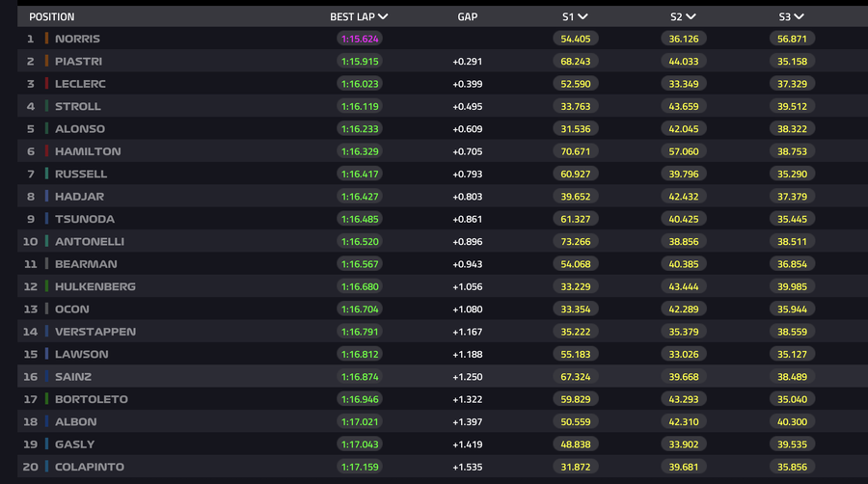The image size is (868, 484).
Task: Click the orange team color bar beside NORRIS
Action: click(46, 39)
